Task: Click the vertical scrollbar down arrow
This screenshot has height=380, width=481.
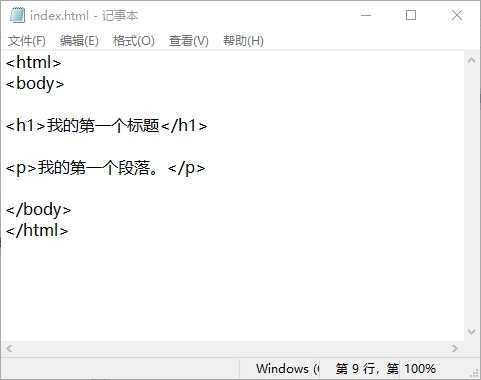Action: coord(472,332)
